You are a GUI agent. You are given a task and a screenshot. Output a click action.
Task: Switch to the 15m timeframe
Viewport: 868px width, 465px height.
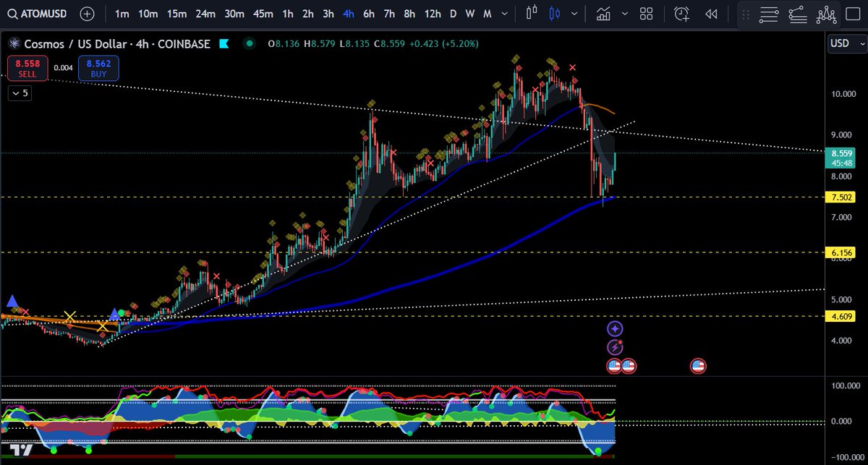[176, 14]
